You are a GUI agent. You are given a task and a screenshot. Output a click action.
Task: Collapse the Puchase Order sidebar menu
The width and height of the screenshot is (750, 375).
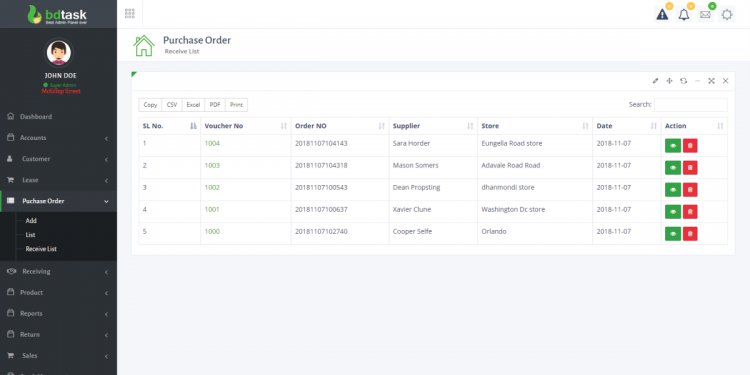pos(58,201)
